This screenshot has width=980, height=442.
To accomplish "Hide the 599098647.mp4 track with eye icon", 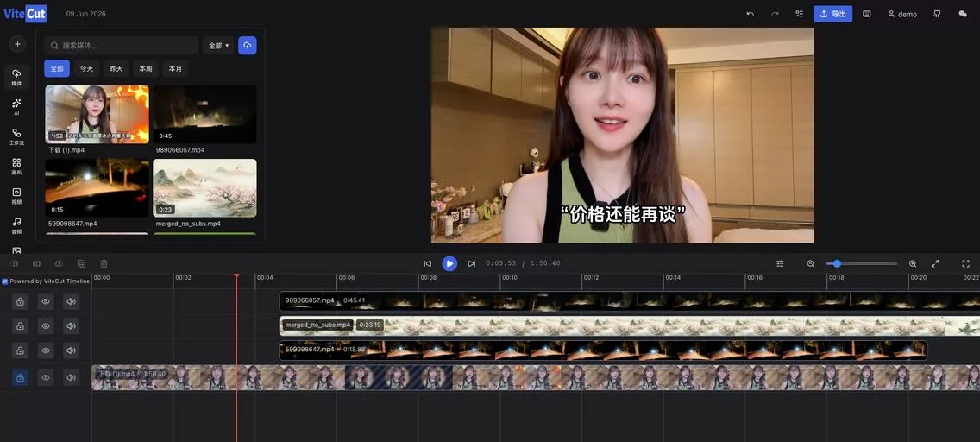I will point(46,350).
